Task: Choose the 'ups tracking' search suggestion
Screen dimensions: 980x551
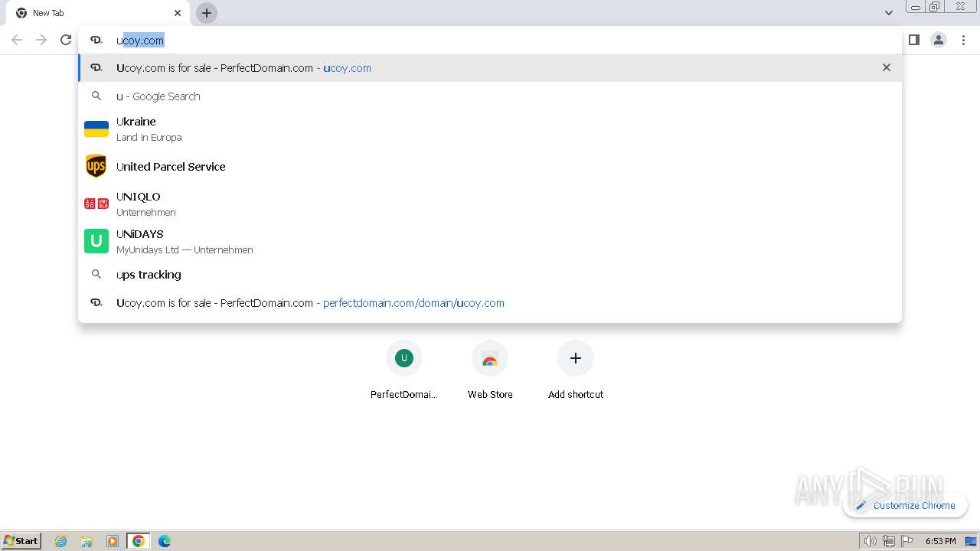Action: tap(490, 275)
